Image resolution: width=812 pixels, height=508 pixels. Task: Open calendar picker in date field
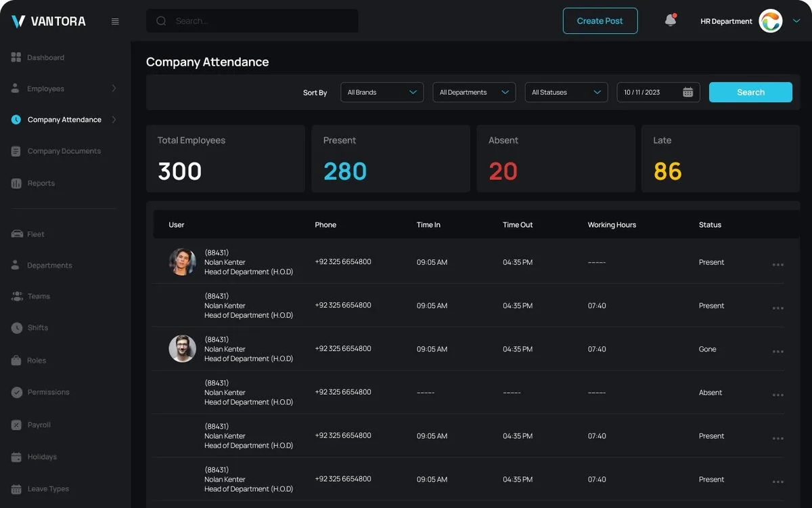(x=687, y=92)
